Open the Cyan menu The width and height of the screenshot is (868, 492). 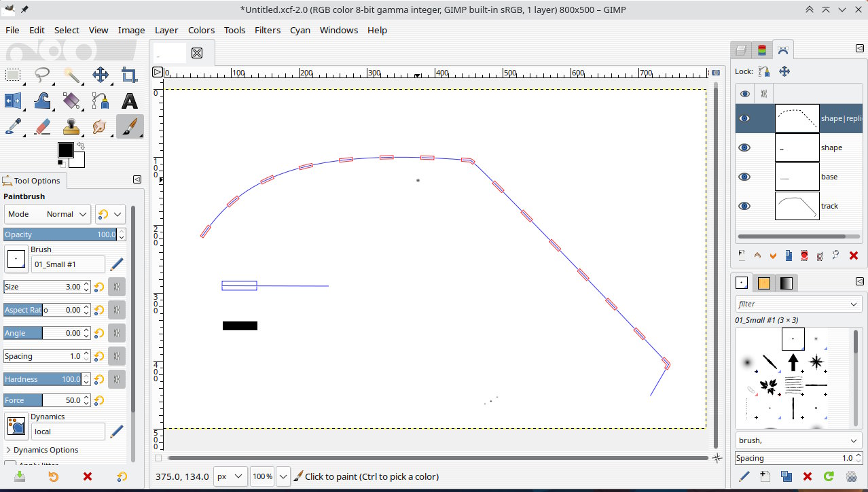pyautogui.click(x=300, y=30)
